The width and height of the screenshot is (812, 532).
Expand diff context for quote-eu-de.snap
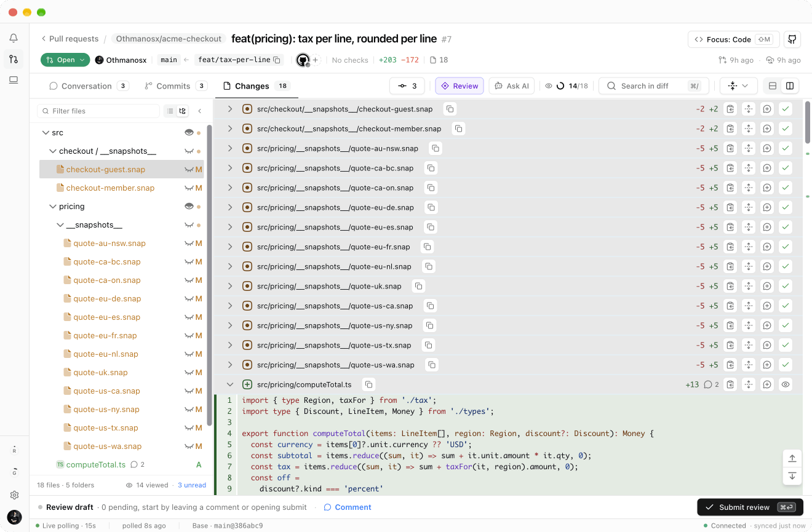point(749,207)
